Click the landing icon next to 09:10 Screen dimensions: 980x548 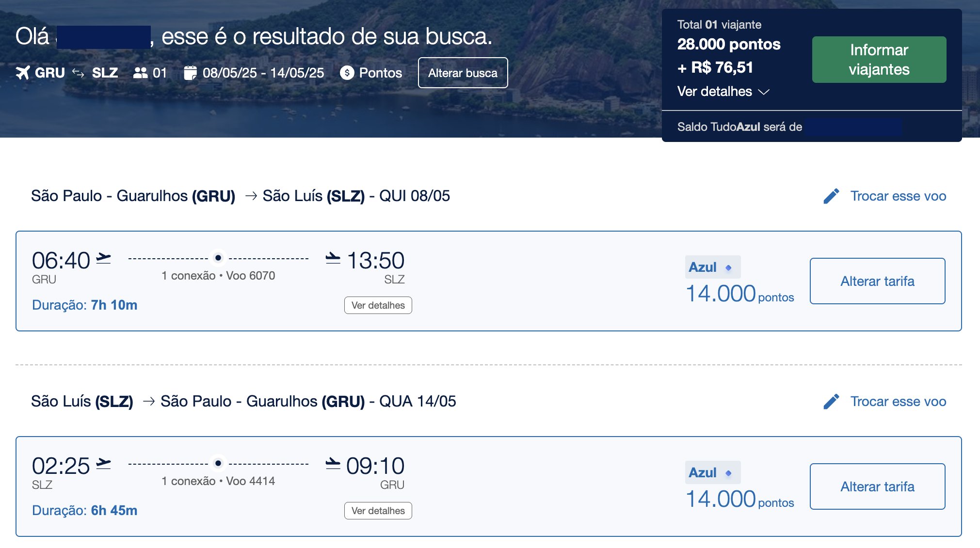click(333, 464)
